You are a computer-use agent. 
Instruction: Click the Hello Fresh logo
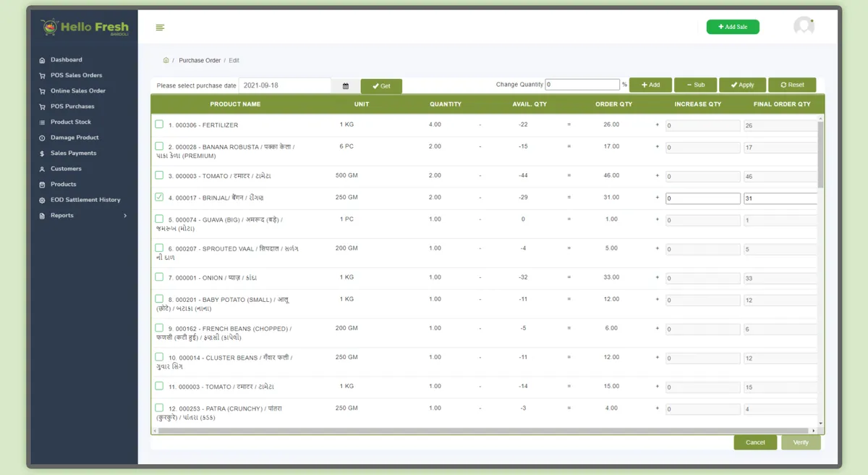(85, 28)
